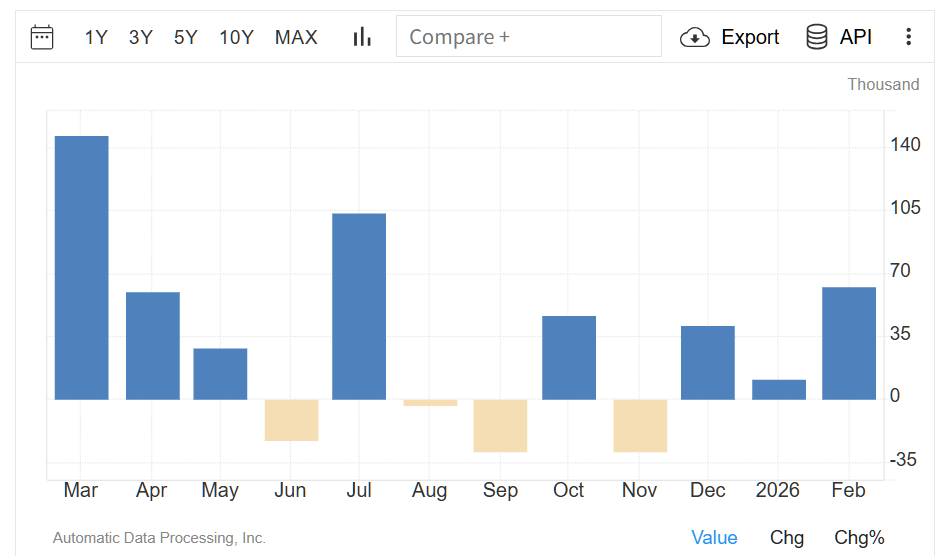Click the Automatic Data Processing, Inc. source
945x556 pixels.
(x=159, y=538)
